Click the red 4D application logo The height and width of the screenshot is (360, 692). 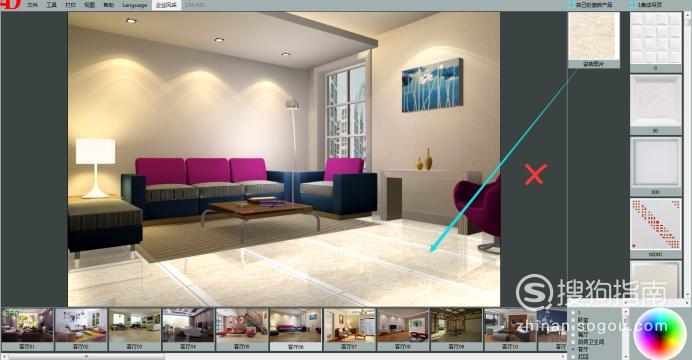coord(11,4)
